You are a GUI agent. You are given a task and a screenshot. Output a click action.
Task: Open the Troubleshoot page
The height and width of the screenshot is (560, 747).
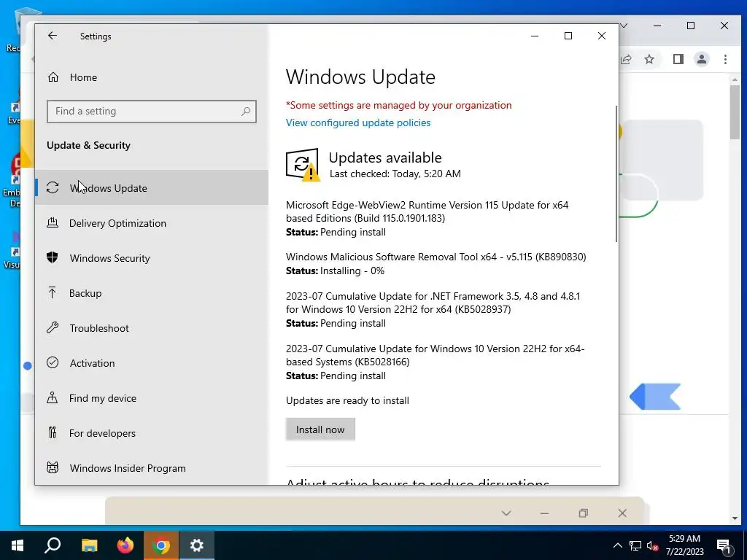(152, 328)
